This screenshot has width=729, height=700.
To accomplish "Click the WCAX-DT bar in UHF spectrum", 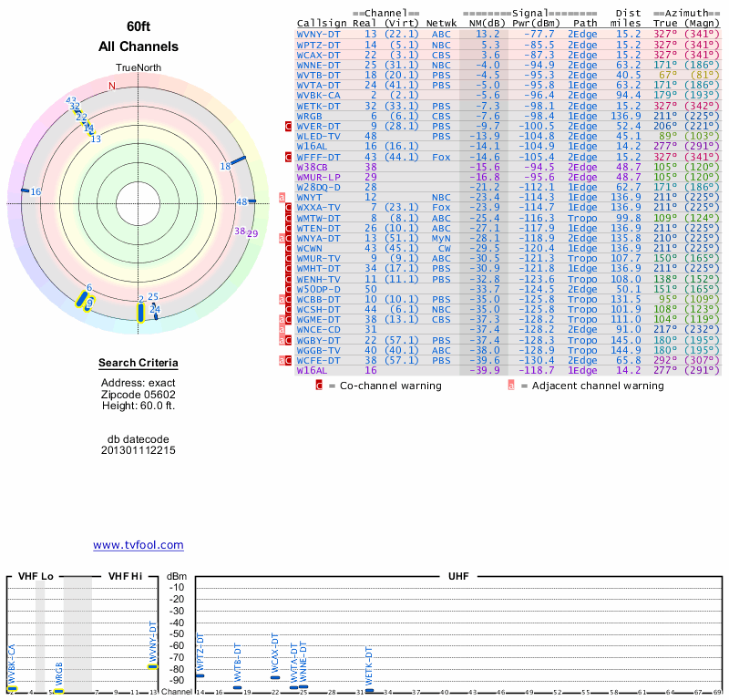I will click(275, 677).
